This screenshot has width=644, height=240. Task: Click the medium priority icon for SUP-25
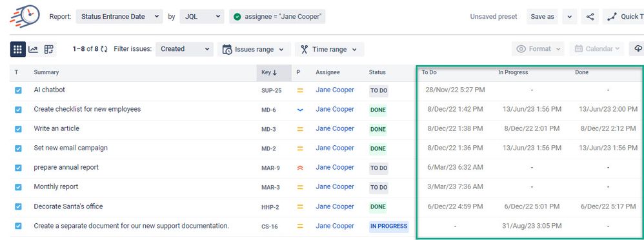(300, 90)
